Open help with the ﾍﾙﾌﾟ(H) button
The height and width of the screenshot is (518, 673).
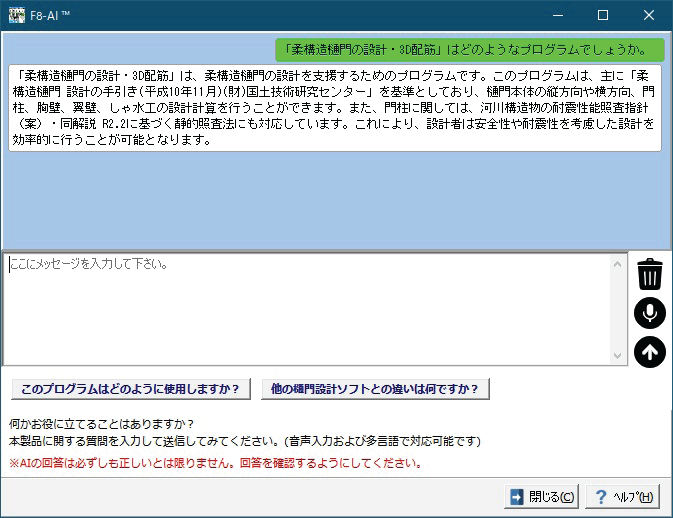pyautogui.click(x=624, y=497)
